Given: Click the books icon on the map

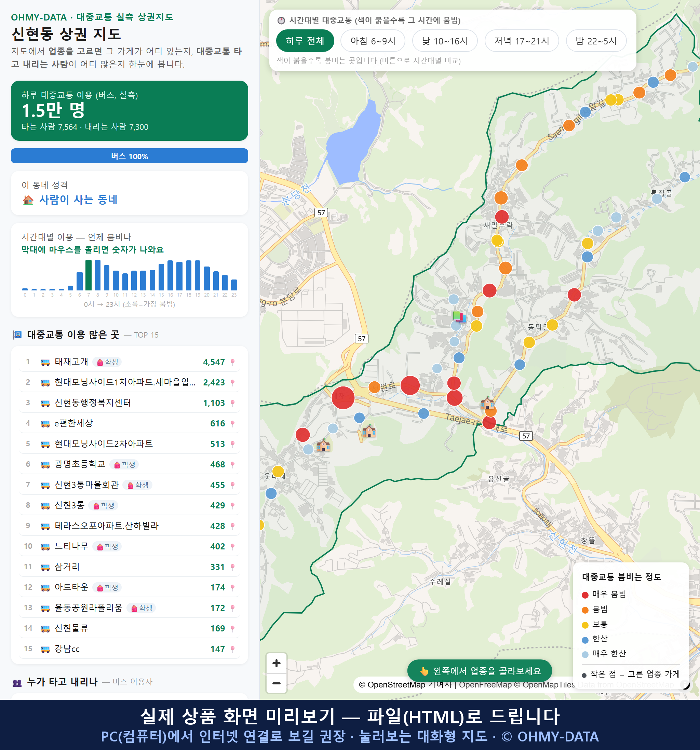Looking at the screenshot, I should tap(459, 317).
